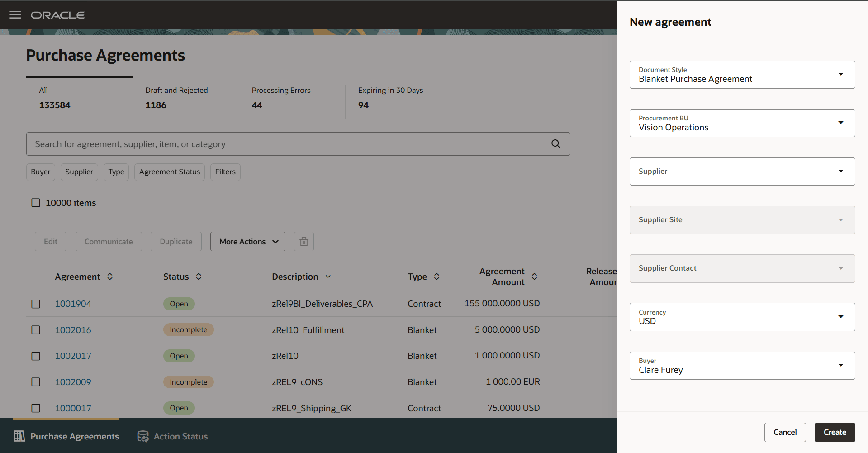The image size is (868, 453).
Task: Switch to Purchase Agreements bottom tab
Action: 66,436
